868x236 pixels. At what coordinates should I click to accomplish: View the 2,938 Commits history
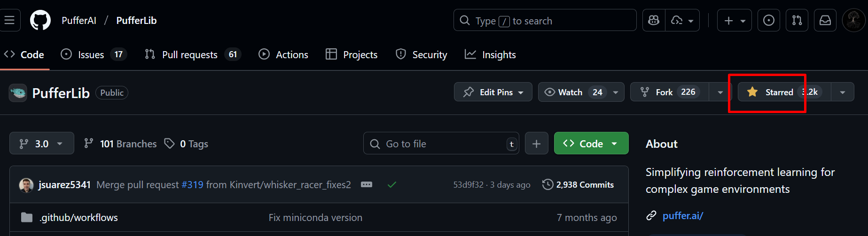578,185
